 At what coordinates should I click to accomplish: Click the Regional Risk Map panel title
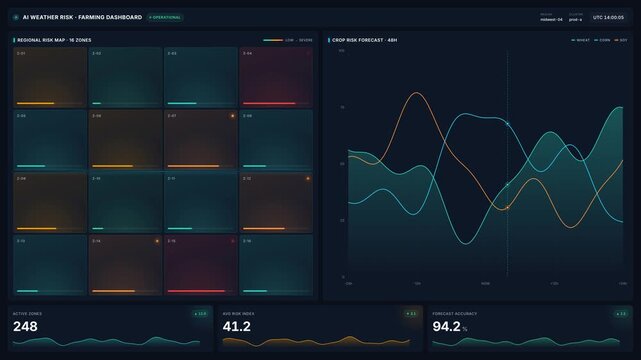click(54, 40)
